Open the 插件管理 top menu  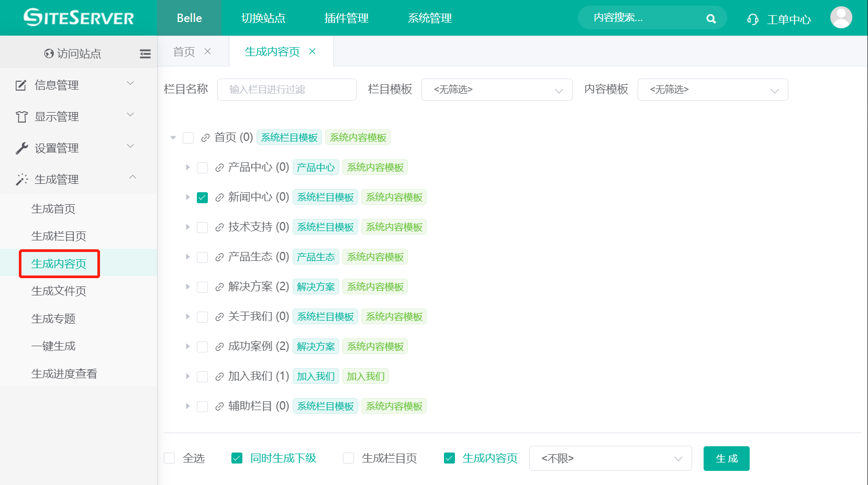pos(346,18)
